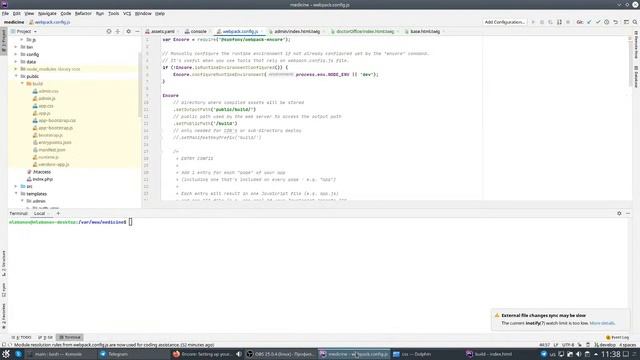The width and height of the screenshot is (640, 360).
Task: Open the Search Everywhere magnifier icon
Action: tap(635, 22)
